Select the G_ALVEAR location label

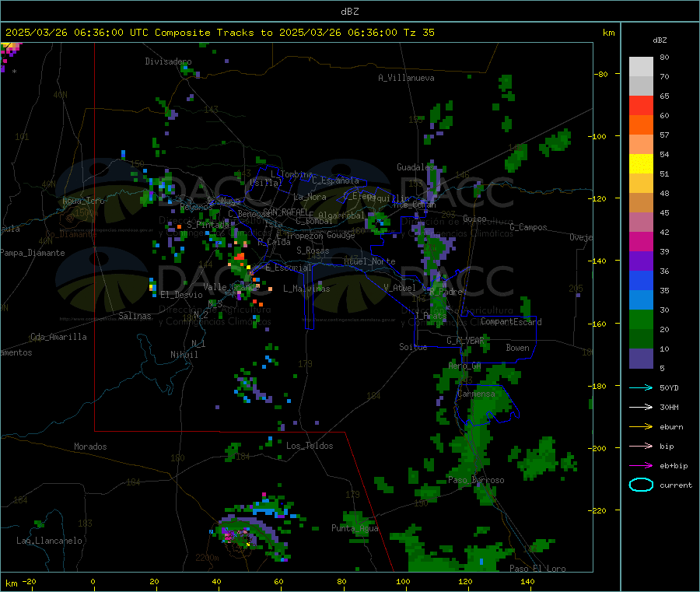(465, 341)
